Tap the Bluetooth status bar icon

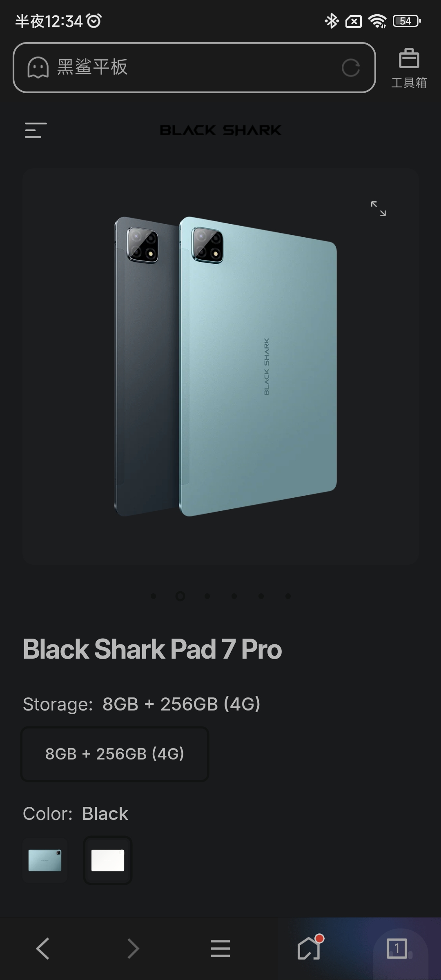(332, 21)
